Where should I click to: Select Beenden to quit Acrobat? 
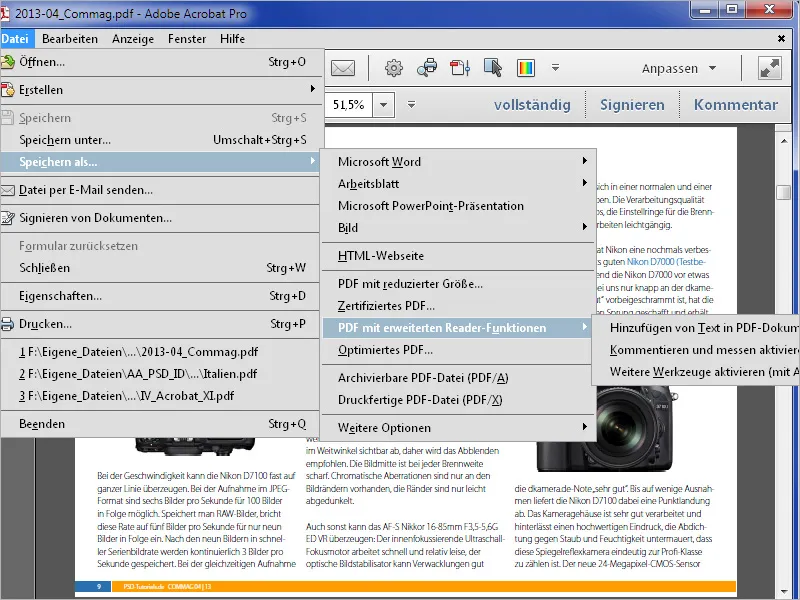click(x=162, y=424)
